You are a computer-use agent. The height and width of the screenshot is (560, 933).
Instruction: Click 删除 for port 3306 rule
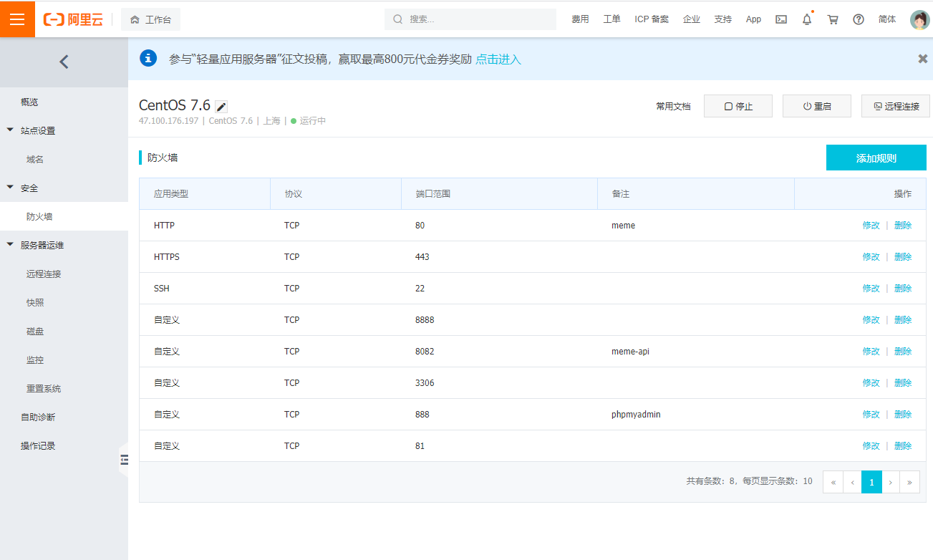903,382
